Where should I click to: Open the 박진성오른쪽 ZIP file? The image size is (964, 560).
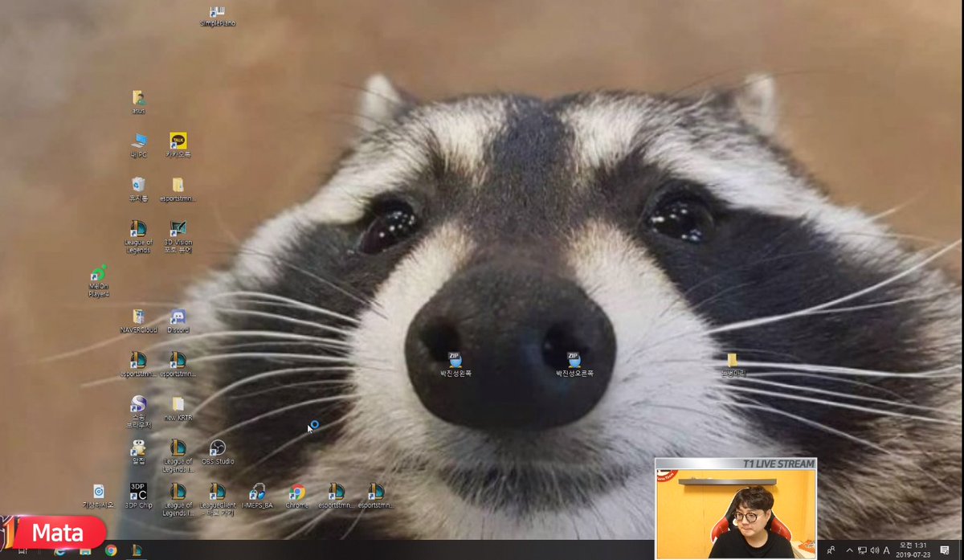(574, 364)
